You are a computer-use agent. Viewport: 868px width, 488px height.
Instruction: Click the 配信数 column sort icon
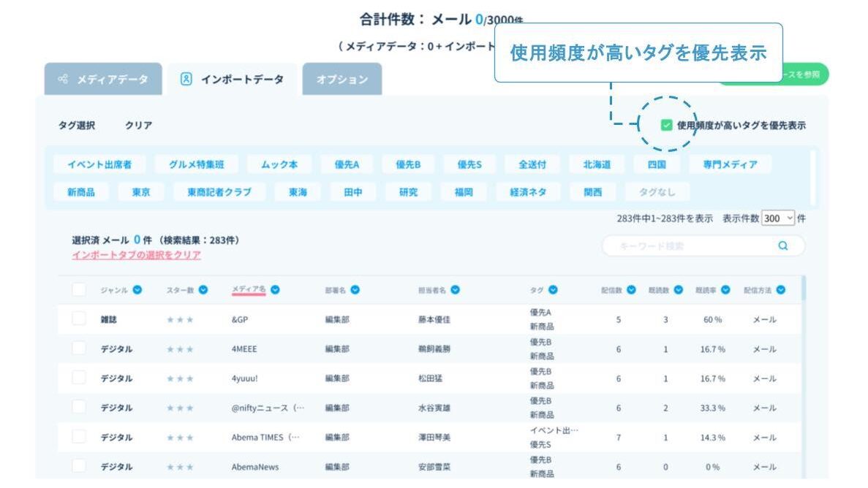[x=631, y=290]
